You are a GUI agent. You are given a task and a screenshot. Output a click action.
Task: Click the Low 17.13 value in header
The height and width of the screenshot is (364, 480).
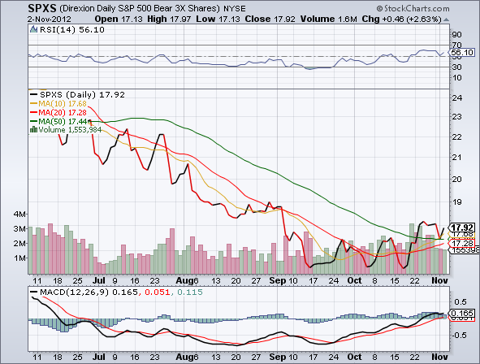218,19
